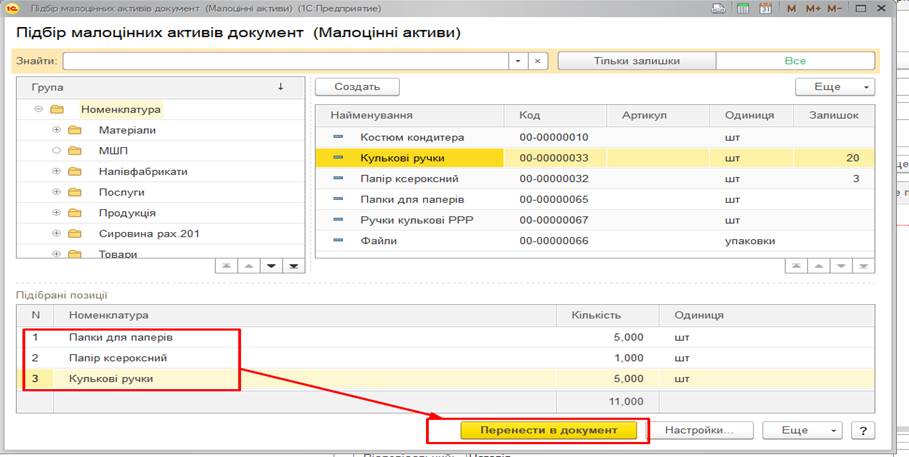909x457 pixels.
Task: Switch the filter to Все
Action: click(794, 61)
